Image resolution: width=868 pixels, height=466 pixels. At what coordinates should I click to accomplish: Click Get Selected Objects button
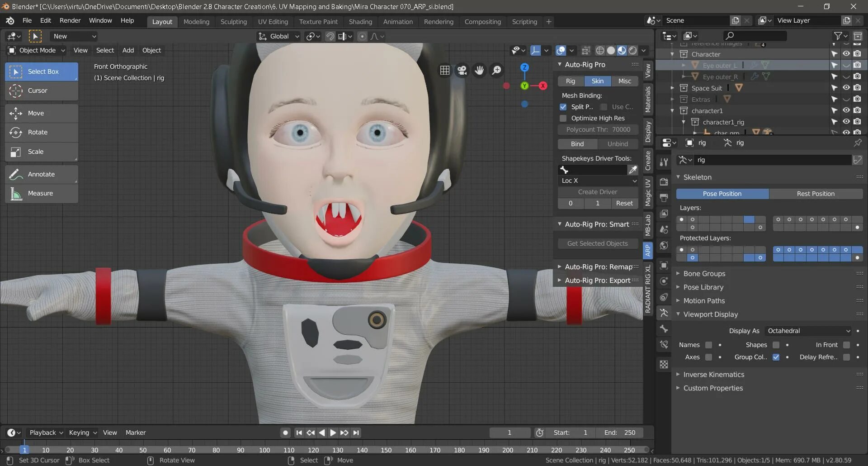coord(598,243)
